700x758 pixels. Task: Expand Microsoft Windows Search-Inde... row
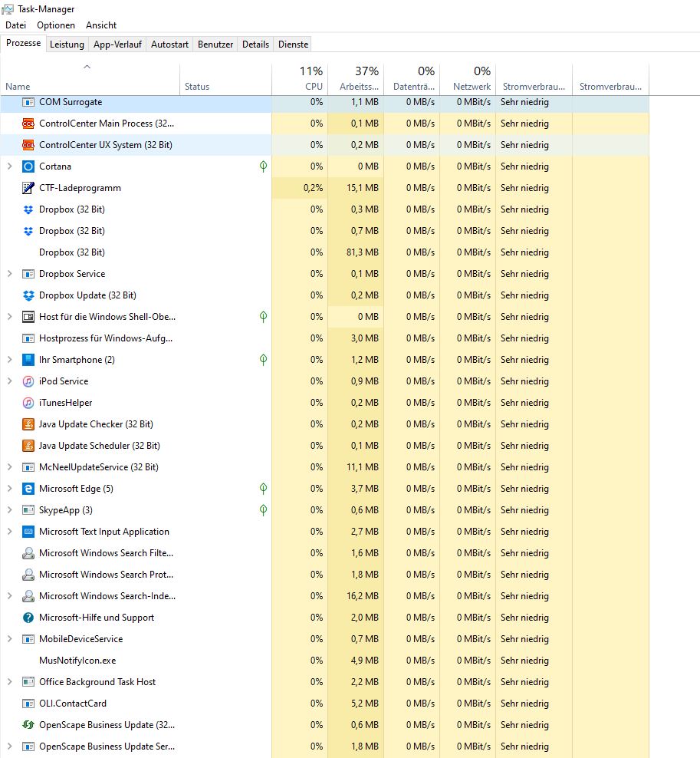click(x=10, y=595)
